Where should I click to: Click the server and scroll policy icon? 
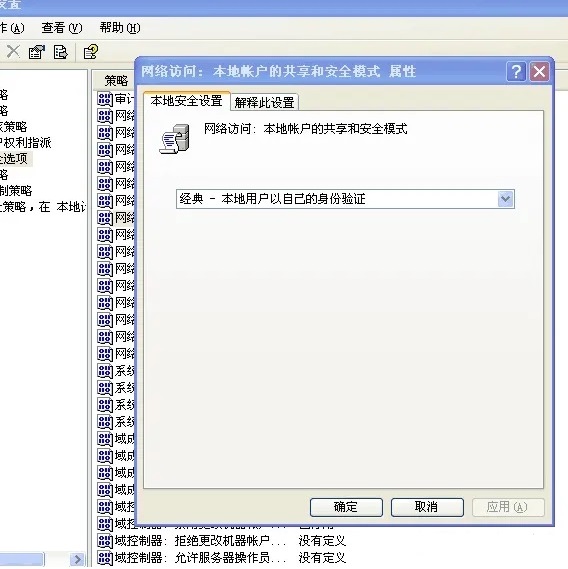point(175,139)
